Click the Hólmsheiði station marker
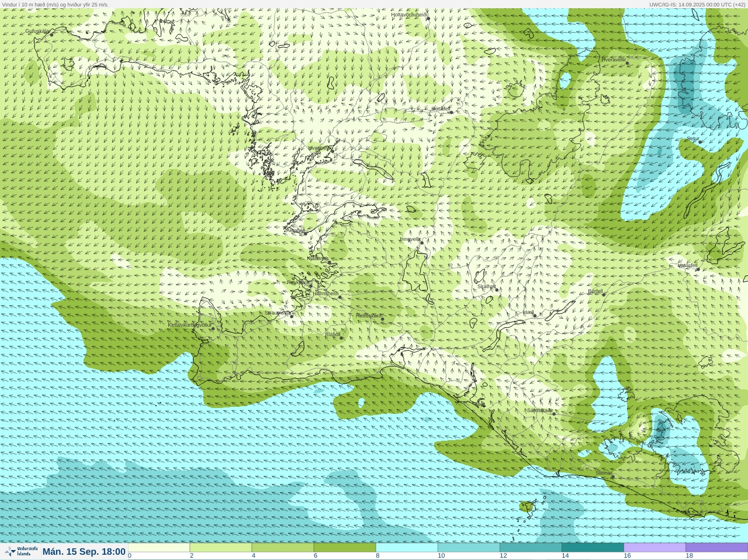The width and height of the screenshot is (748, 560). point(340,297)
